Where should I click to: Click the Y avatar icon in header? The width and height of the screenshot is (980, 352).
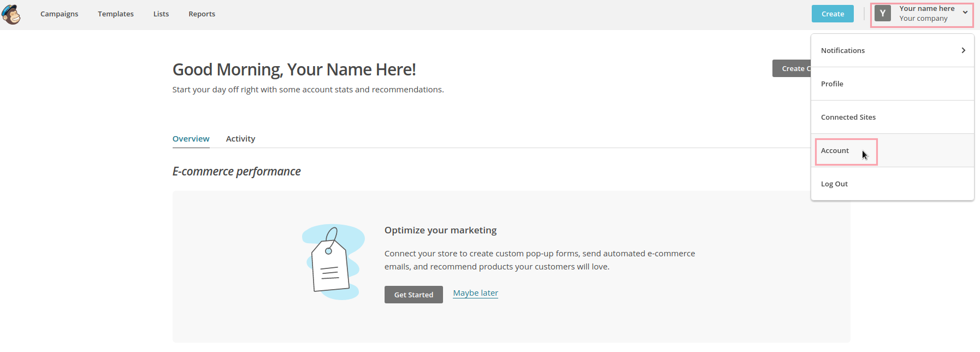883,13
